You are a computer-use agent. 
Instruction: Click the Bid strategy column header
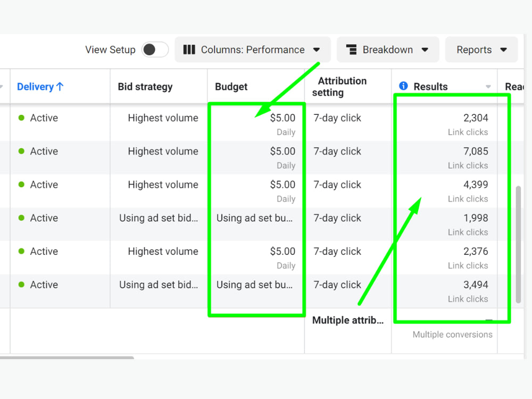tap(145, 87)
